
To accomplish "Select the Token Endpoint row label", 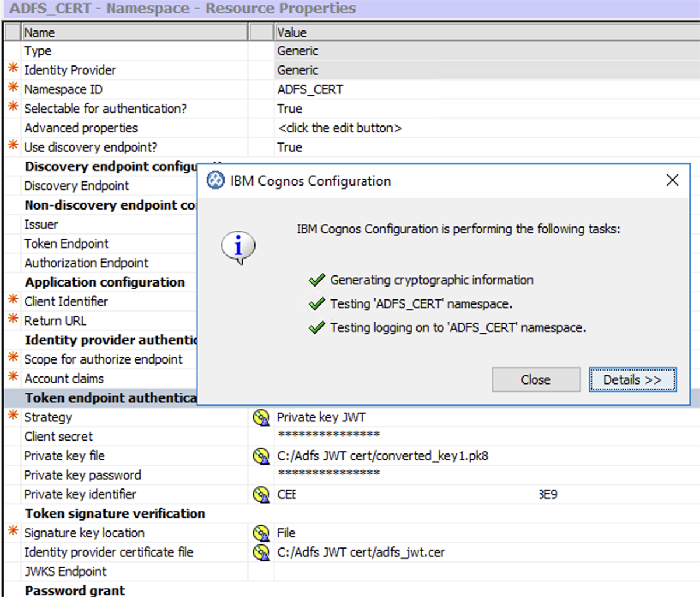I will [66, 243].
